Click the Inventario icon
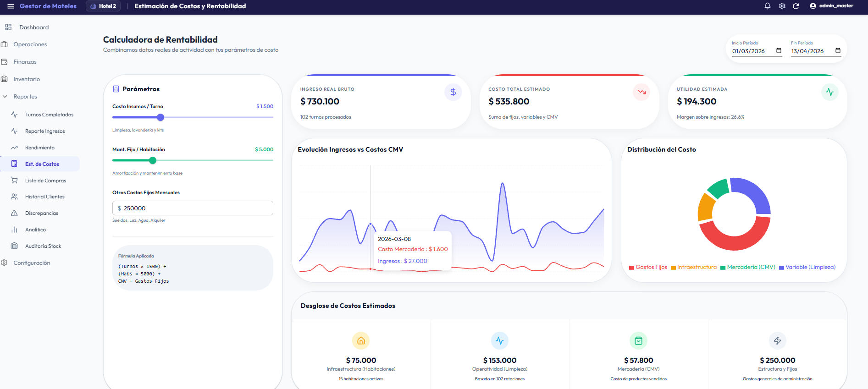Screen dimensions: 868x389 tap(5, 79)
